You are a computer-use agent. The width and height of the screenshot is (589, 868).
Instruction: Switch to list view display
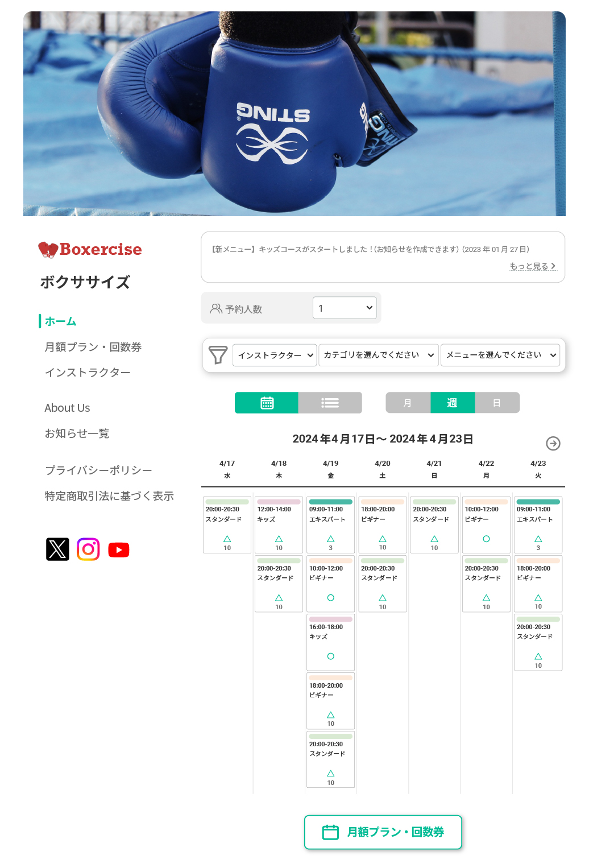[330, 403]
